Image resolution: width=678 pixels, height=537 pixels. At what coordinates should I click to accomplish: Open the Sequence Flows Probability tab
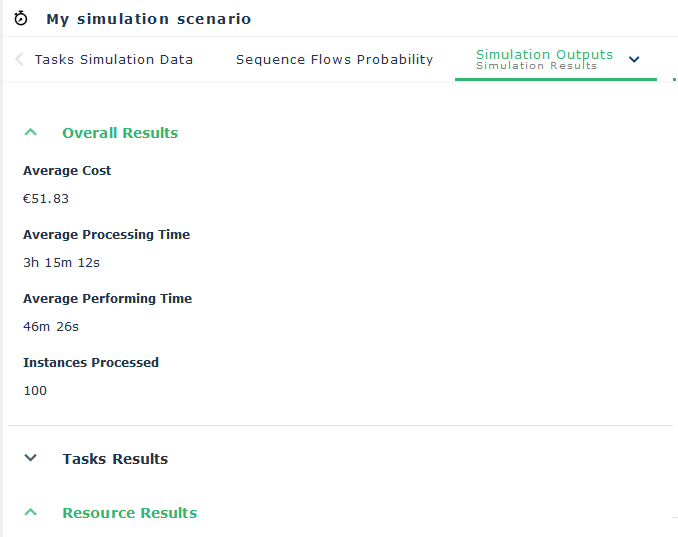[334, 60]
